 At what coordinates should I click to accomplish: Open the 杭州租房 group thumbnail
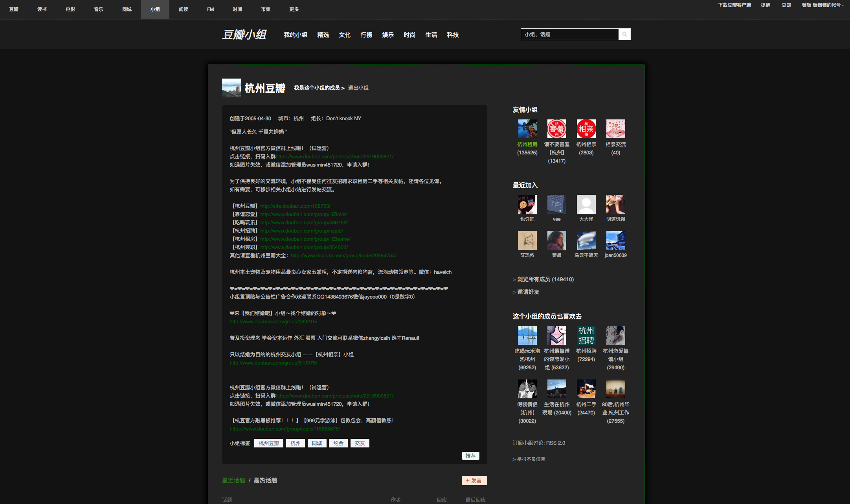point(527,129)
